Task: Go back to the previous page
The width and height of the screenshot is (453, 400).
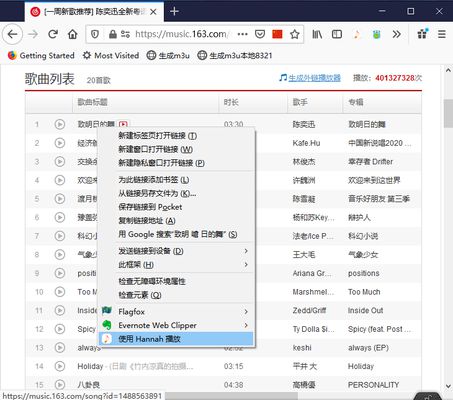Action: pyautogui.click(x=12, y=34)
